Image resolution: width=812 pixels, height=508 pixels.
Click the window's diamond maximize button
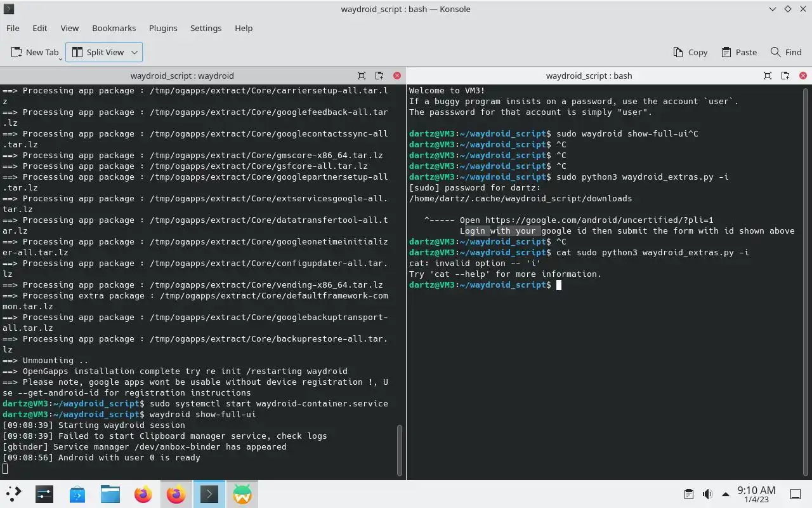point(788,9)
